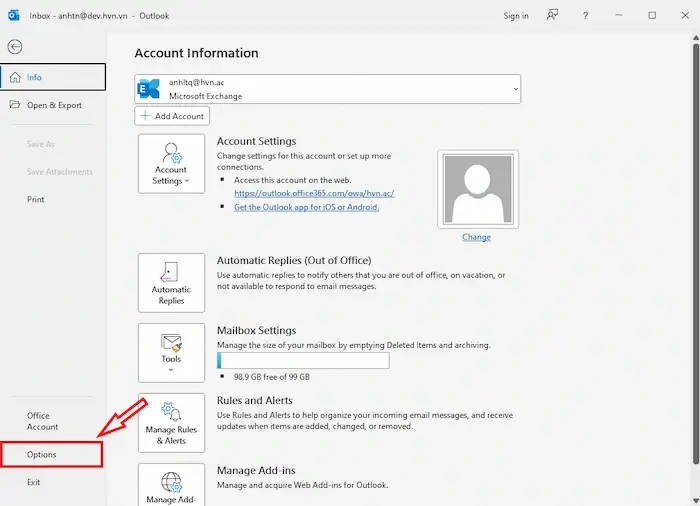Open Automatic Replies button

click(x=171, y=283)
